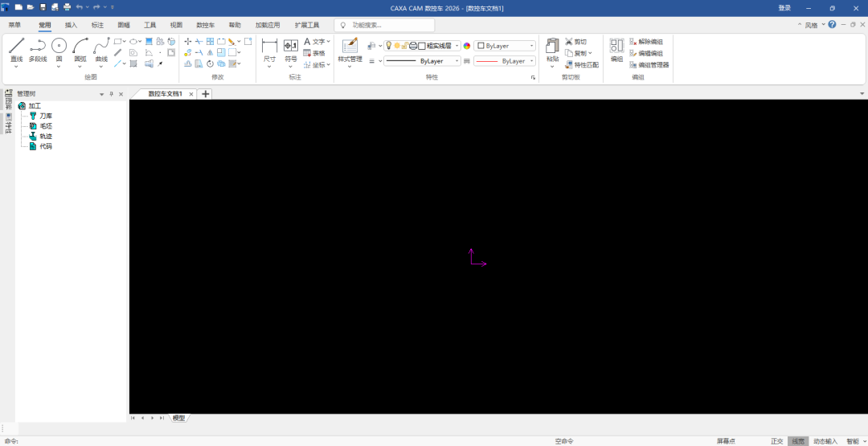Open the 符号 symbol tool
The height and width of the screenshot is (446, 868).
tap(291, 50)
